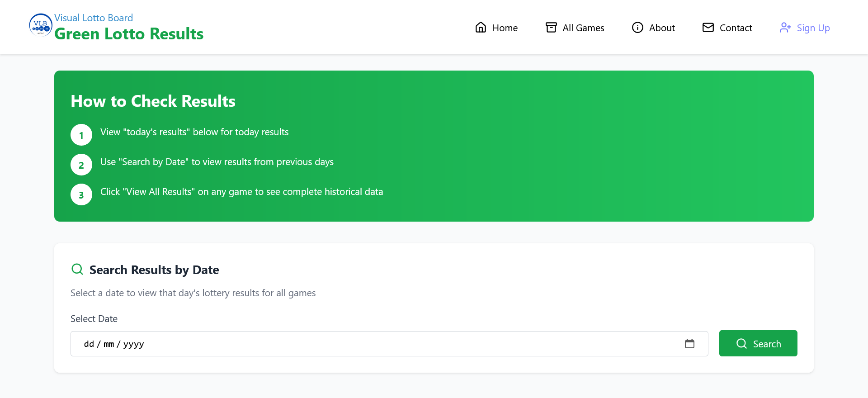Click the How to Check Results heading
The height and width of the screenshot is (398, 868).
153,101
